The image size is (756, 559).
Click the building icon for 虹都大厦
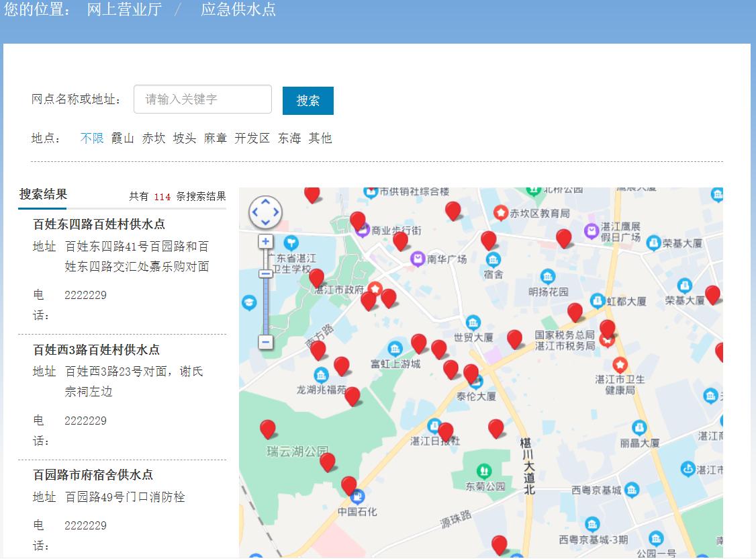(x=598, y=300)
